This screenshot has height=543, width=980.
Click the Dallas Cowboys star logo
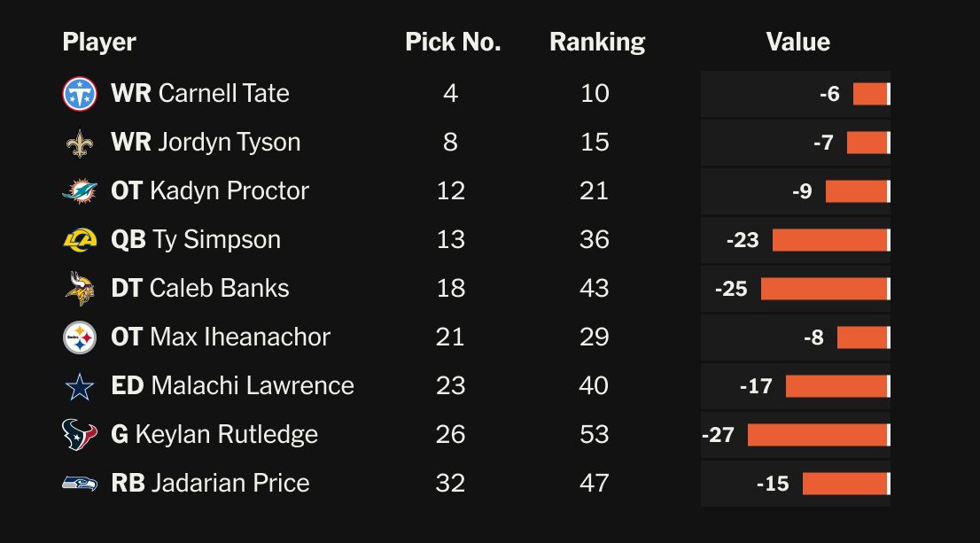(80, 386)
